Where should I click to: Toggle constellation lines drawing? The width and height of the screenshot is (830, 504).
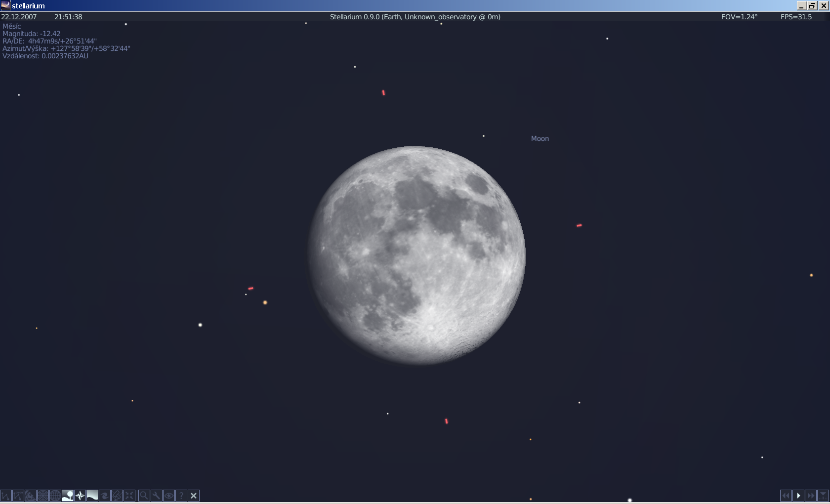[6, 496]
